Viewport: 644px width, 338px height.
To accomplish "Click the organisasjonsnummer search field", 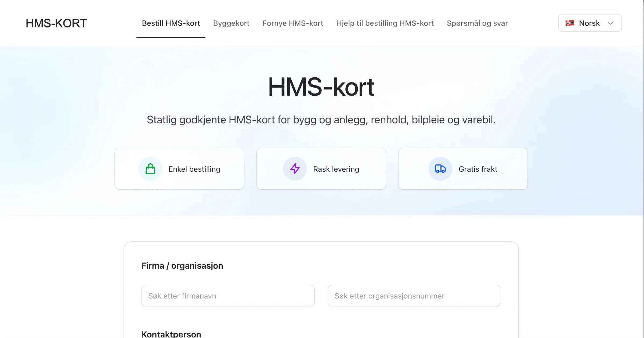I will pyautogui.click(x=414, y=296).
